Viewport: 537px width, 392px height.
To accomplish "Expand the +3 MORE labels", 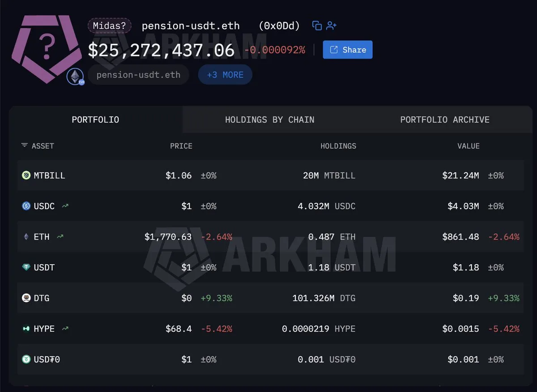I will [225, 75].
